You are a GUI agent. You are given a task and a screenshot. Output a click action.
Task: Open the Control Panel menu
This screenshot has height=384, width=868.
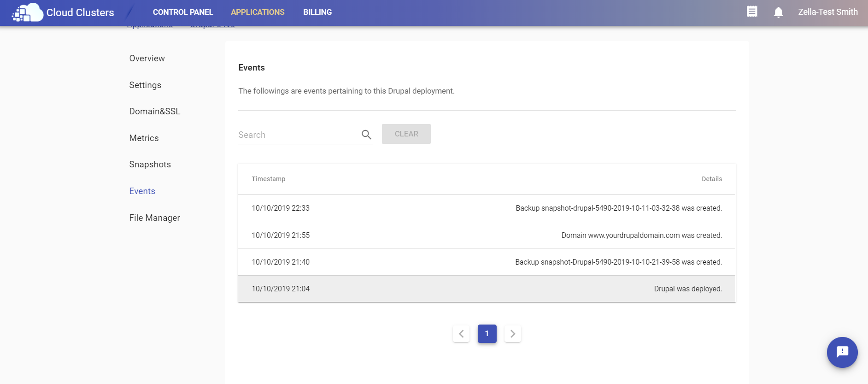[183, 12]
